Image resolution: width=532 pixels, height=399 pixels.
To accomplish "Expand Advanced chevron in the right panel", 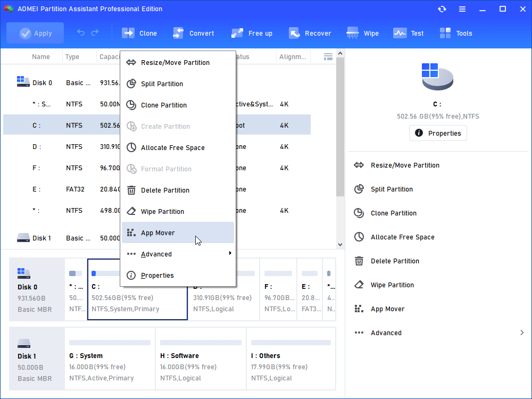I will coord(522,332).
